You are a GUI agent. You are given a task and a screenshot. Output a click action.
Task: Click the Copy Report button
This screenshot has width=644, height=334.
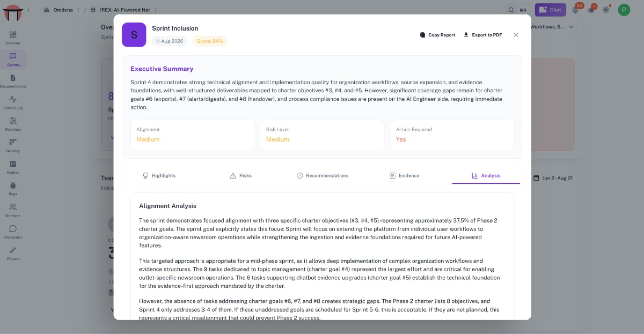point(437,35)
